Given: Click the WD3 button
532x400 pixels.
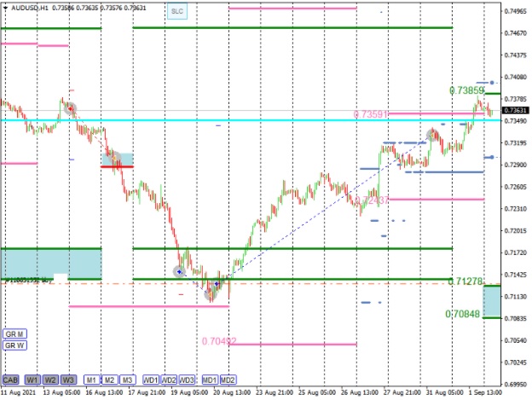Looking at the screenshot, I should click(187, 380).
